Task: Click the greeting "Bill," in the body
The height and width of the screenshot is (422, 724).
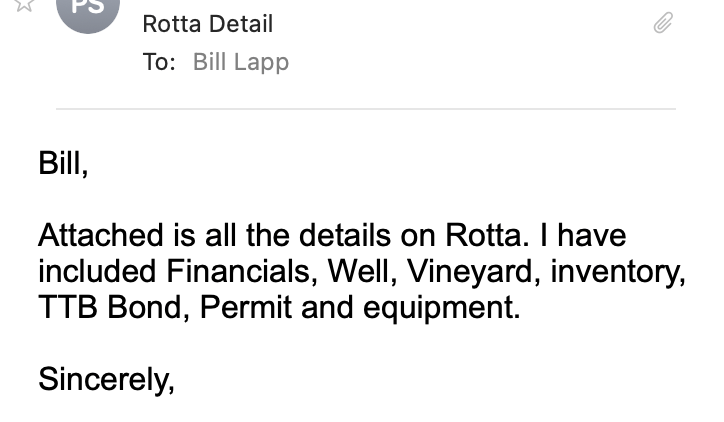Action: (x=63, y=163)
